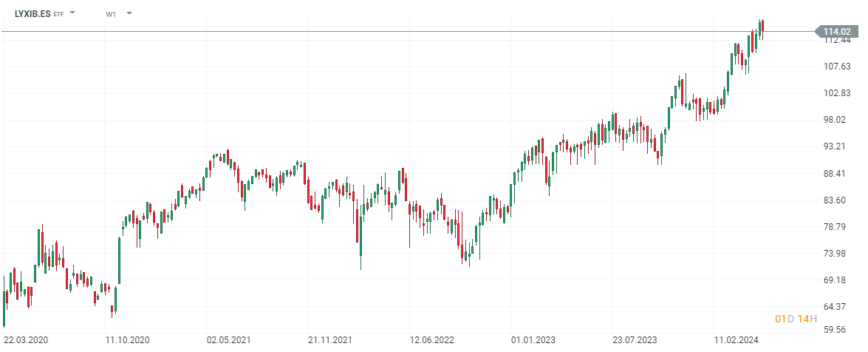The width and height of the screenshot is (868, 352).
Task: Click the 11.02.2024 date label
Action: [737, 340]
